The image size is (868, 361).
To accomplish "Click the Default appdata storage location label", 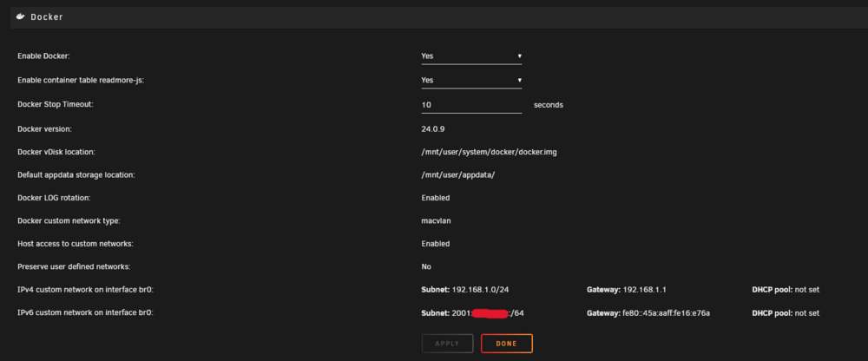I will coord(76,175).
